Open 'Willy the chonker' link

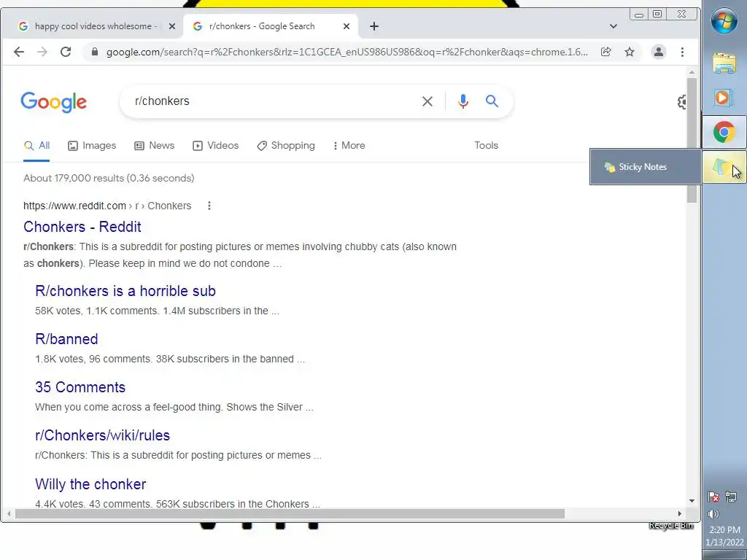(90, 484)
